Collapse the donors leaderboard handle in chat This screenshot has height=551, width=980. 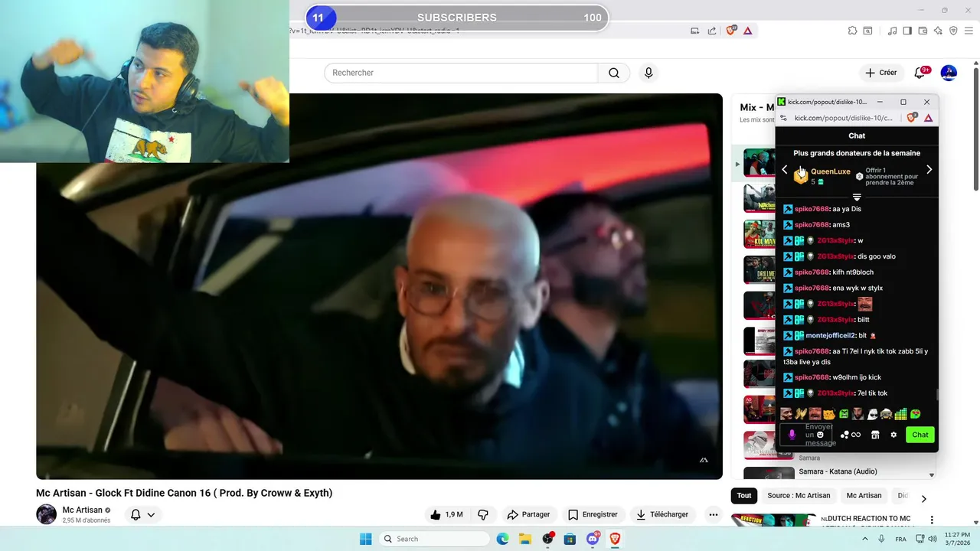click(857, 197)
